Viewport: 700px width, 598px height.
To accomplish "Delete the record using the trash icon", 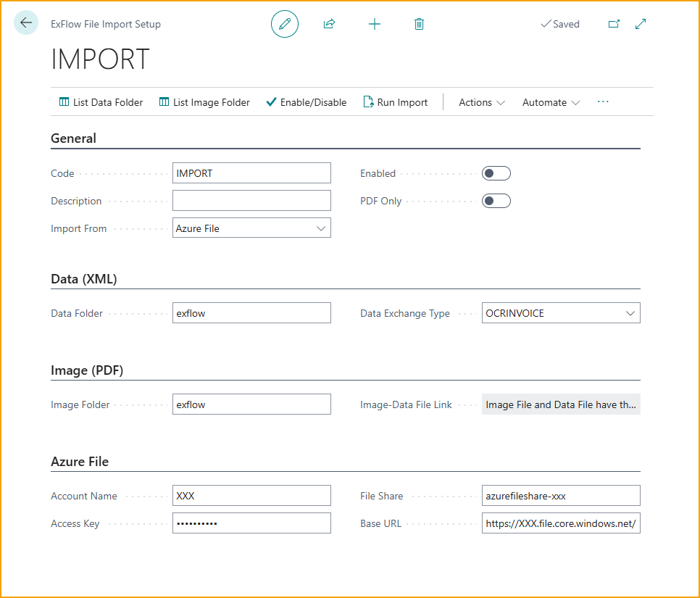I will (x=419, y=23).
